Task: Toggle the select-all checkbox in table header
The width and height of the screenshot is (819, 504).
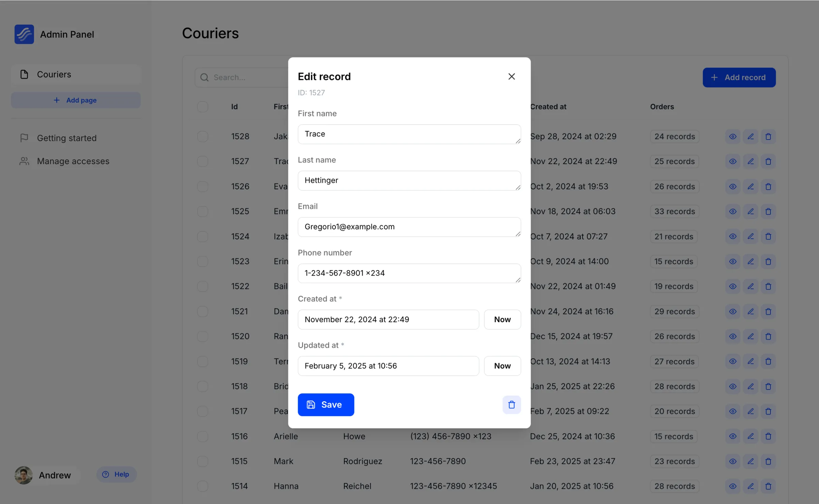Action: click(x=203, y=107)
